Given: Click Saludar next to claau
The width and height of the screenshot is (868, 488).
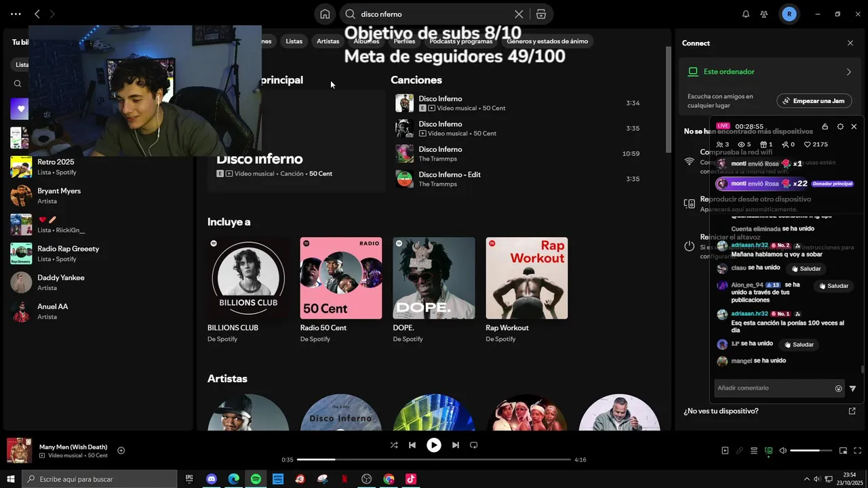Looking at the screenshot, I should 806,268.
